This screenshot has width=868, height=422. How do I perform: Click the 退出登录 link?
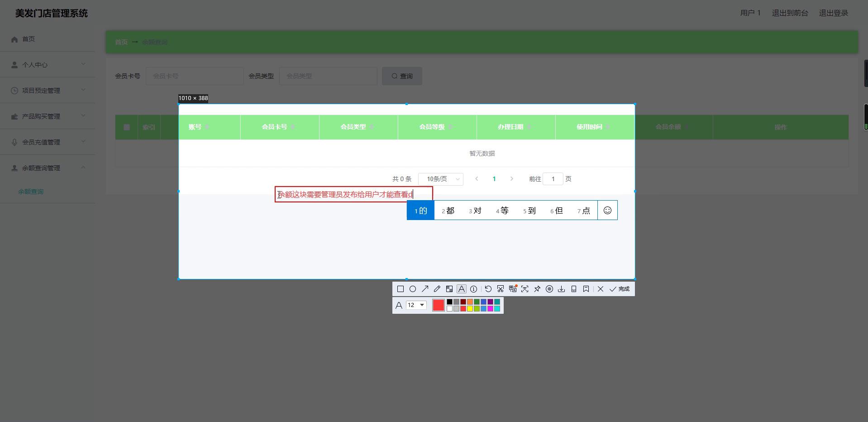pyautogui.click(x=833, y=13)
